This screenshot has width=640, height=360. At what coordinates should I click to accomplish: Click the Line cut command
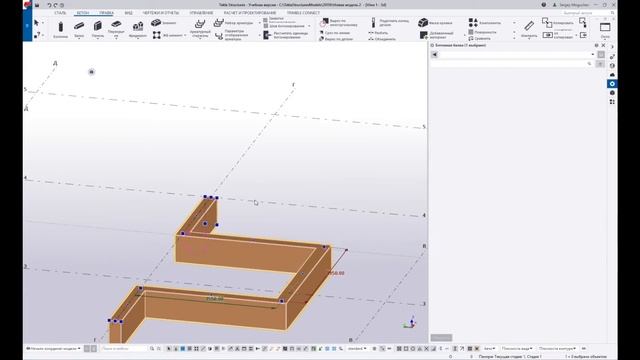(334, 33)
